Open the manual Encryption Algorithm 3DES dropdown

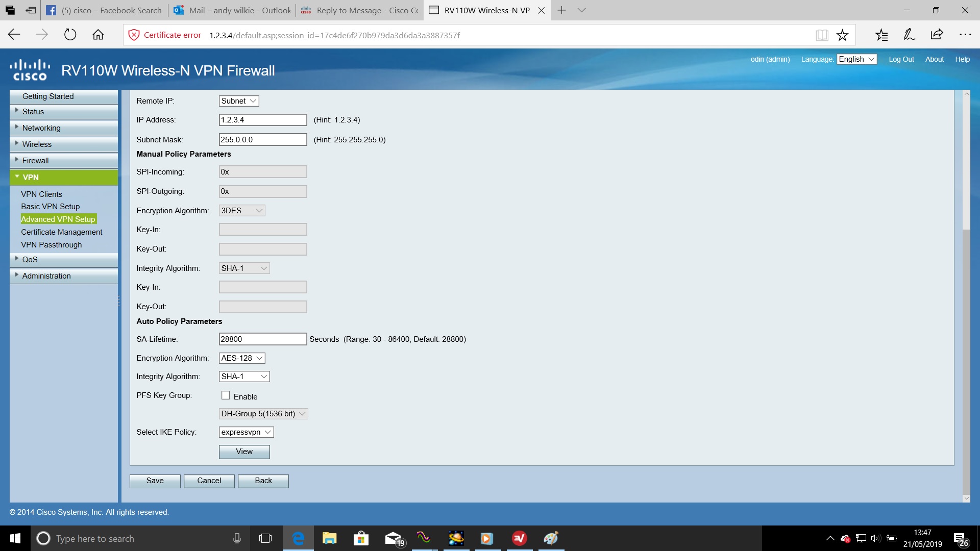pyautogui.click(x=242, y=211)
